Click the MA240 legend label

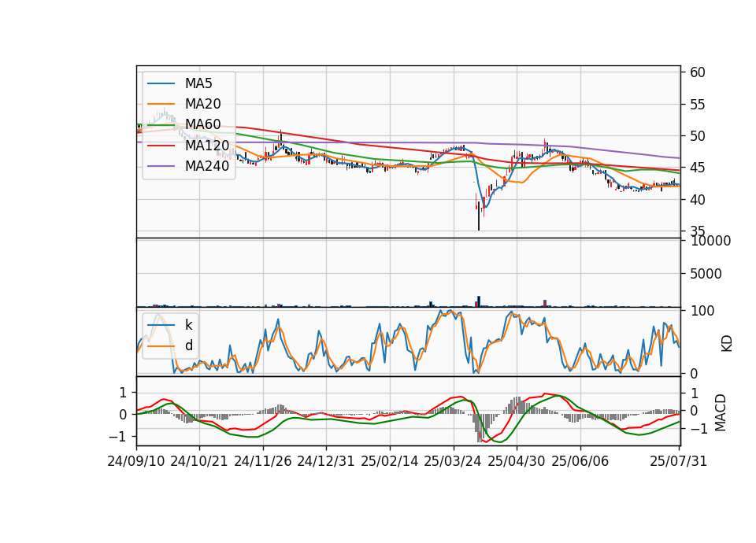point(207,166)
